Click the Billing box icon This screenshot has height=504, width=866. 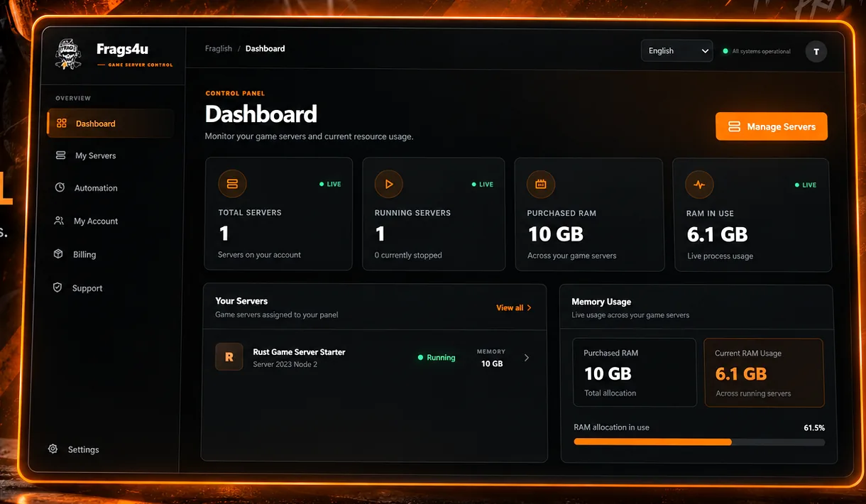58,254
